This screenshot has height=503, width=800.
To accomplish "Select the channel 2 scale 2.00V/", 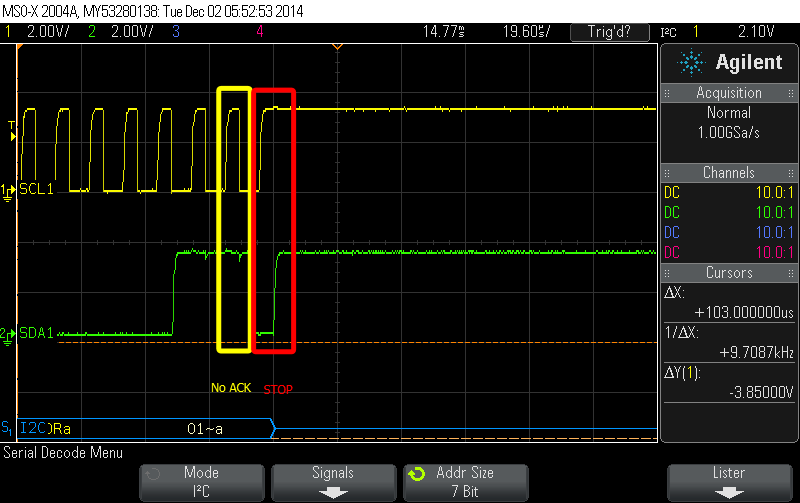I will 132,32.
